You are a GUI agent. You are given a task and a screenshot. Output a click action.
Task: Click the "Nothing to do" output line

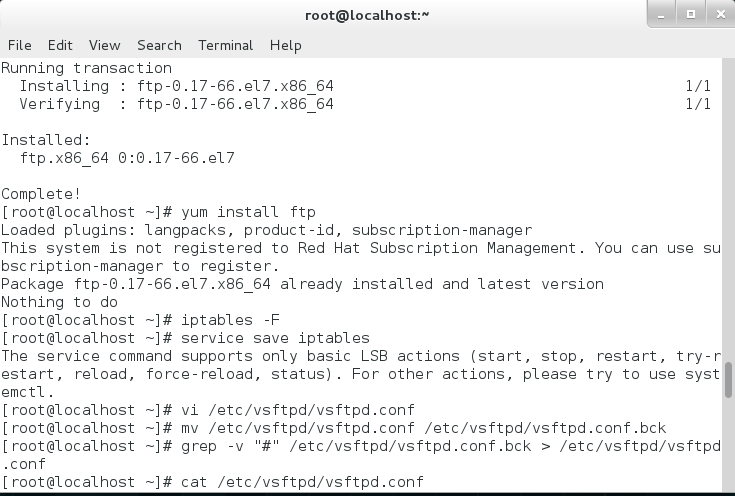pos(59,302)
